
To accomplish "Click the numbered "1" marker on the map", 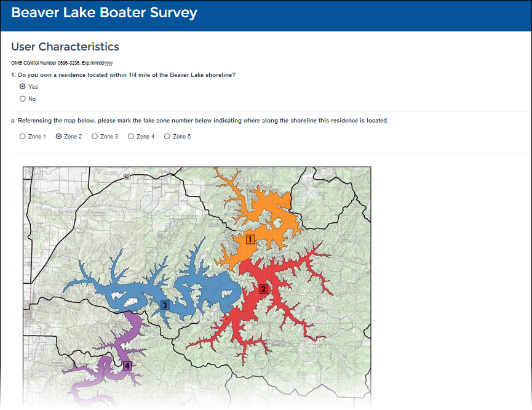I will 250,239.
